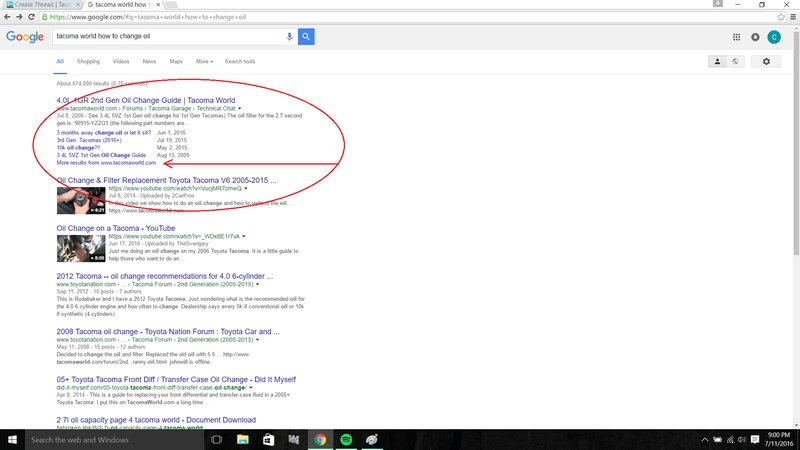Expand the More search categories dropdown

pyautogui.click(x=204, y=61)
